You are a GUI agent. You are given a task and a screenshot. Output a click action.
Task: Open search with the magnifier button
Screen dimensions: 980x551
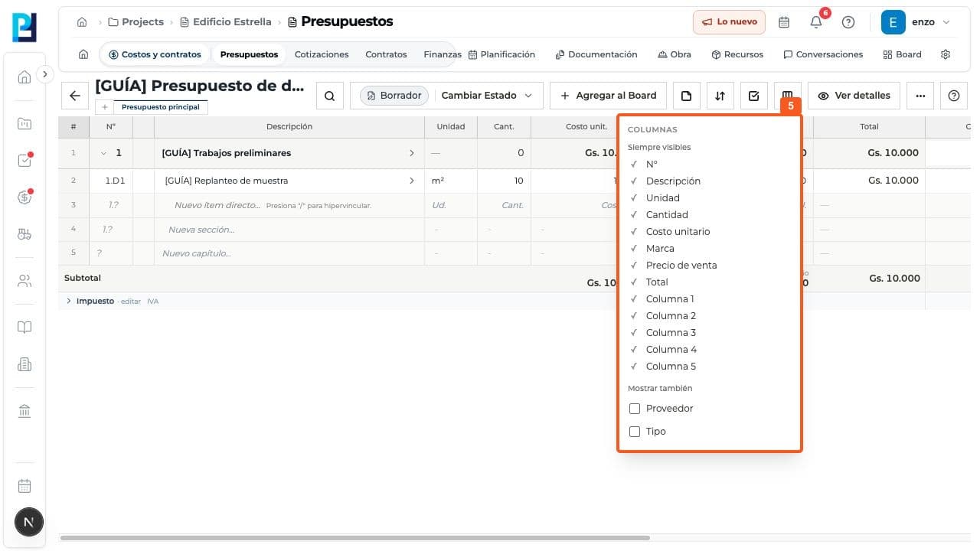[x=329, y=96]
